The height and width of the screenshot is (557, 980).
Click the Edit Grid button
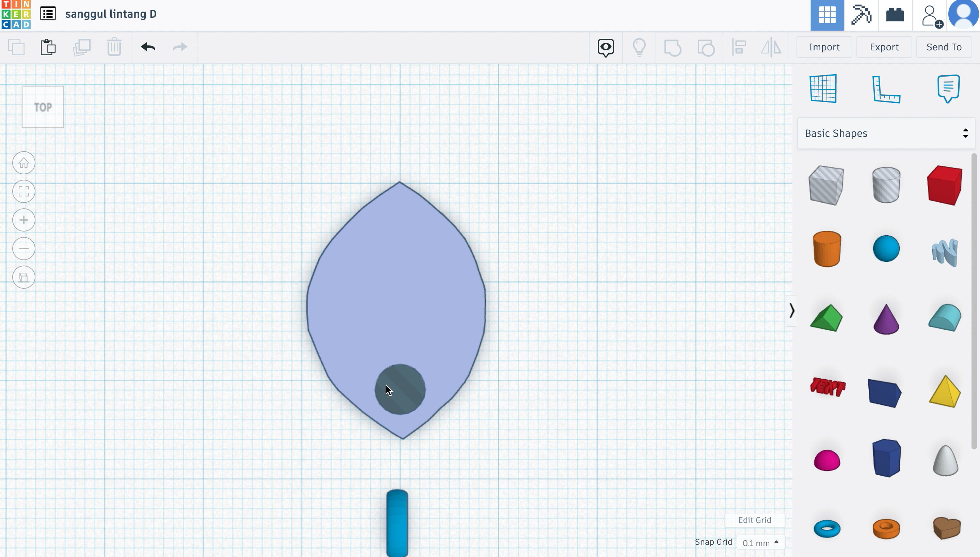pyautogui.click(x=754, y=520)
